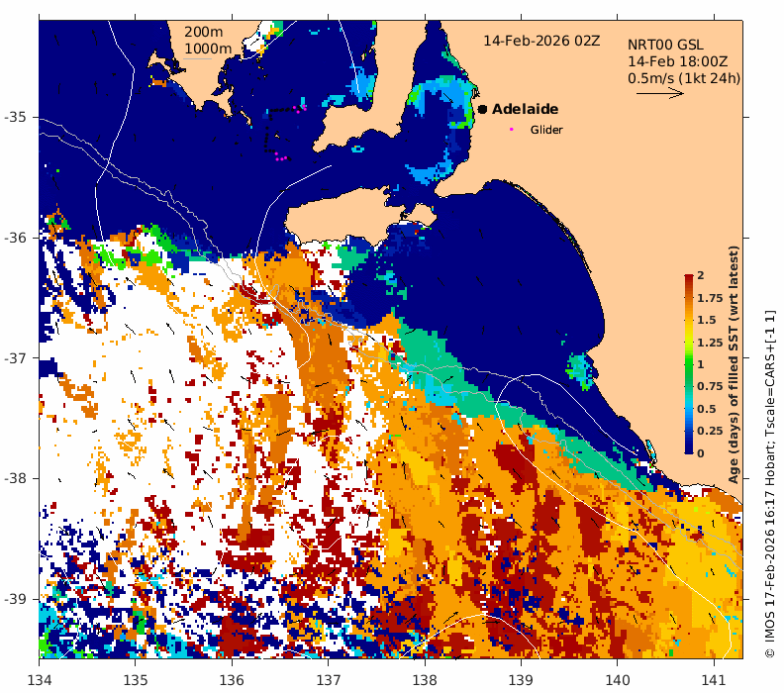Click the 'NRT00 GSL' text label

[x=665, y=45]
